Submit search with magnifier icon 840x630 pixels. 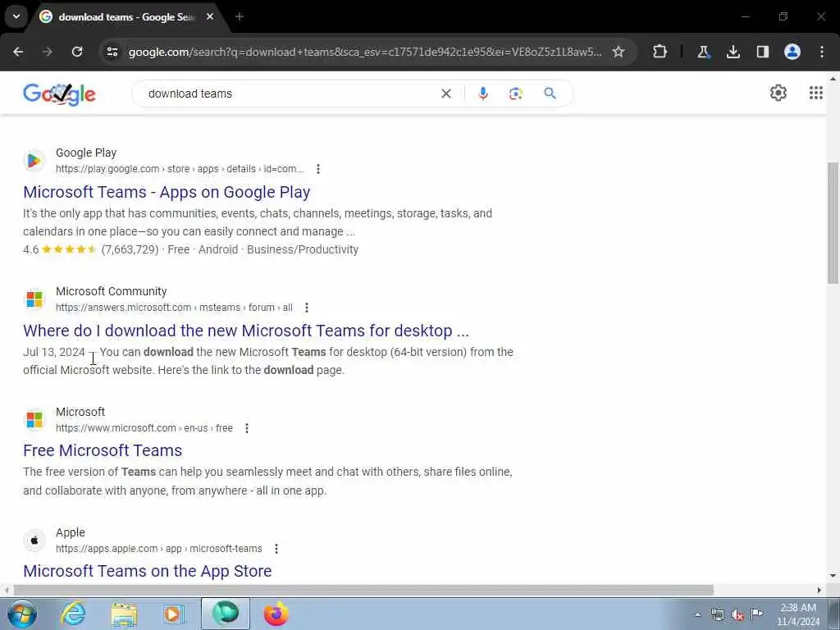(x=550, y=94)
